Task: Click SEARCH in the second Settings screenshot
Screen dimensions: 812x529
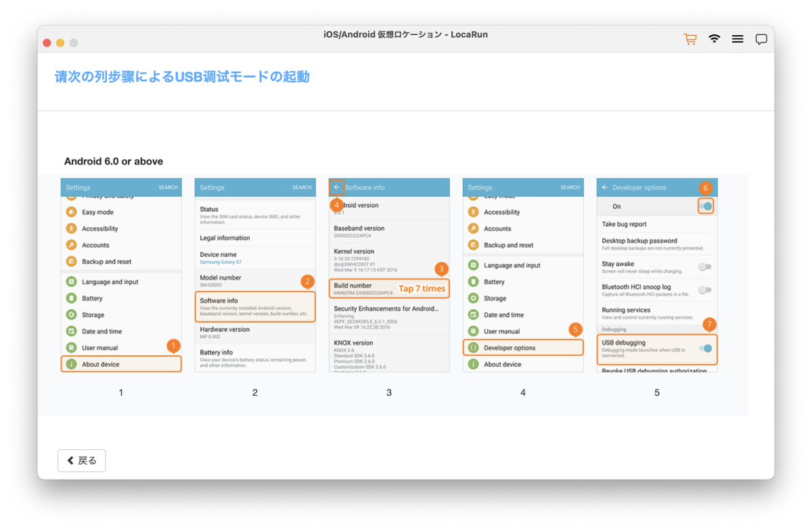Action: click(302, 187)
